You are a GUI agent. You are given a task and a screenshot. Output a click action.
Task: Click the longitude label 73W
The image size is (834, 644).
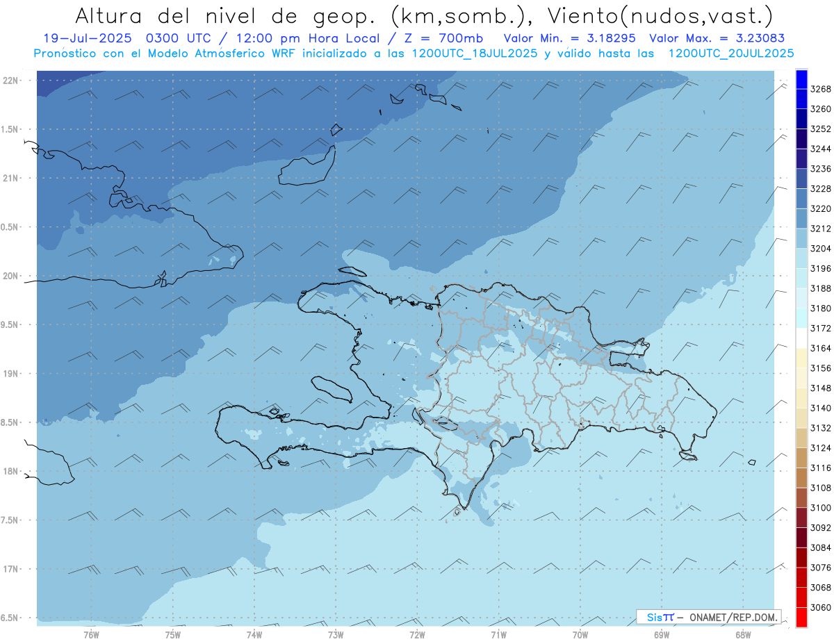pos(335,634)
